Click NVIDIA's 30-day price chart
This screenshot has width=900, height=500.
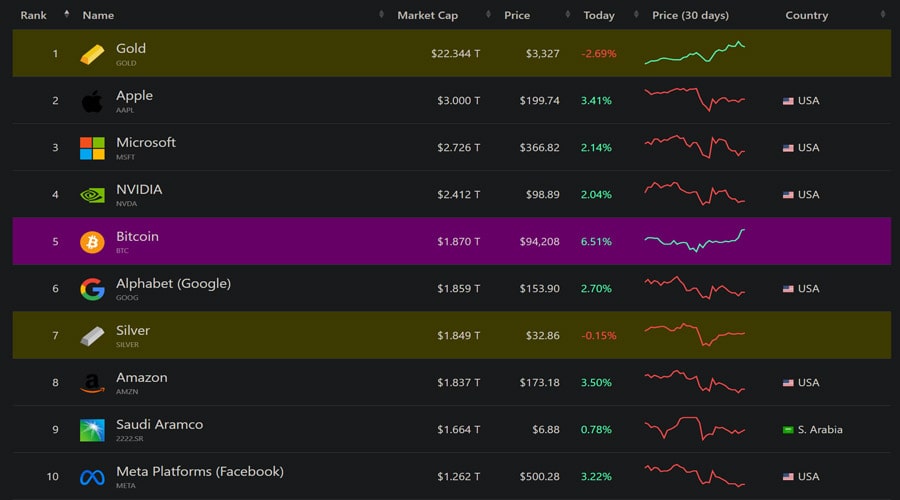[x=695, y=193]
